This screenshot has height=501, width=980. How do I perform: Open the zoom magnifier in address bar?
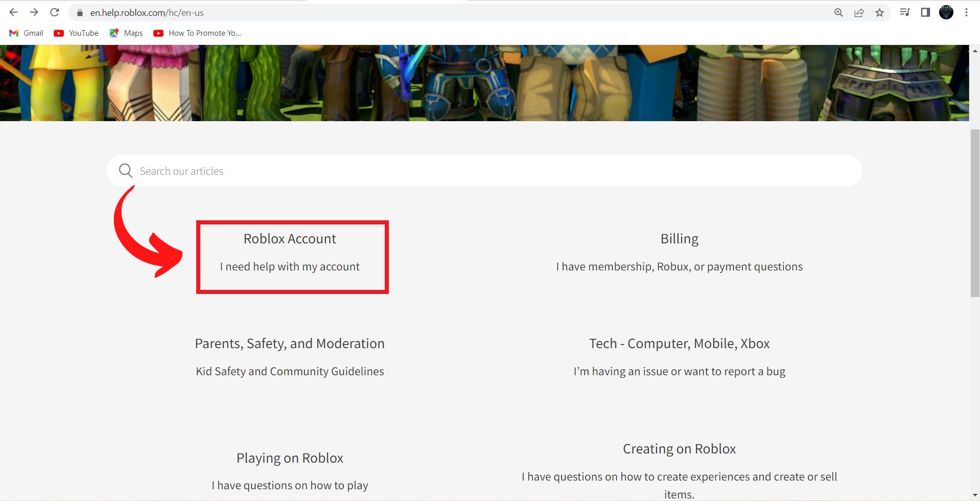tap(838, 13)
